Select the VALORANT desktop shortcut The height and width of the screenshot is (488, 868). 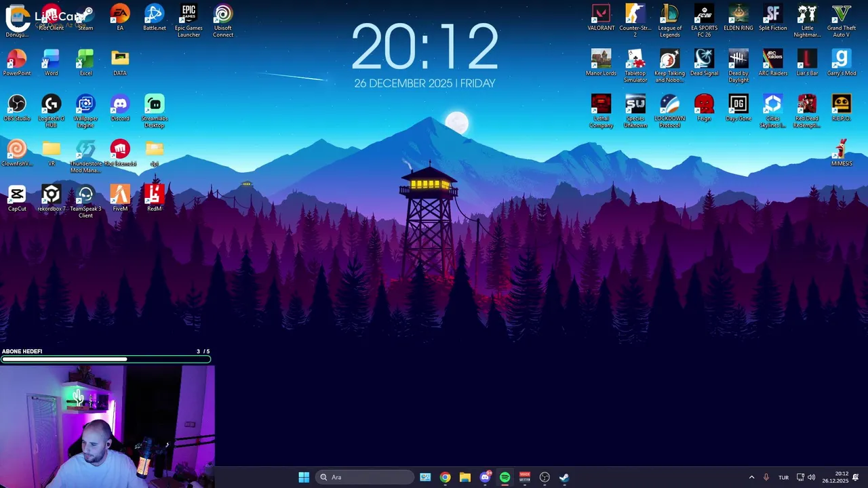point(601,18)
